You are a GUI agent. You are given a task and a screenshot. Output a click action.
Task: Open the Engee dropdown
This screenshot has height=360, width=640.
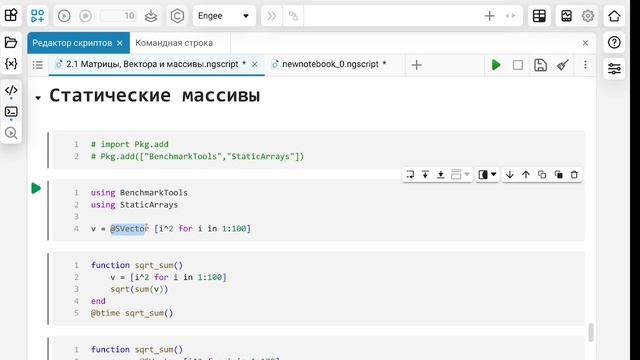pos(224,16)
